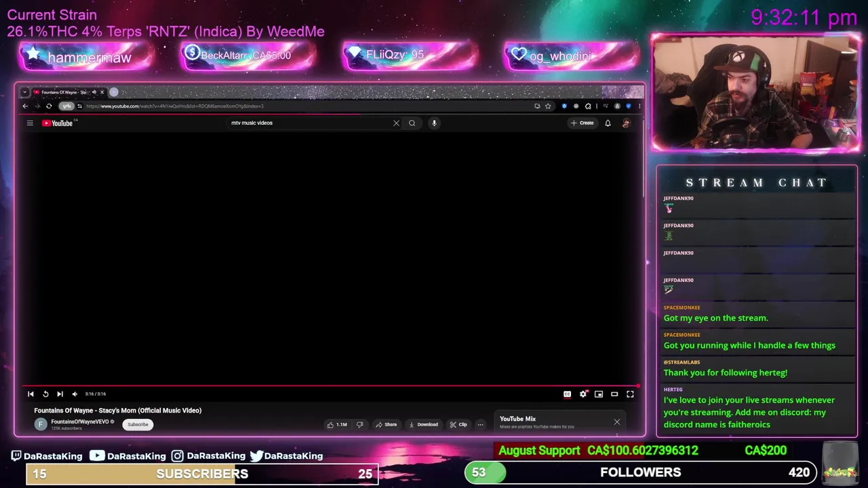
Task: Download the video
Action: tap(423, 424)
